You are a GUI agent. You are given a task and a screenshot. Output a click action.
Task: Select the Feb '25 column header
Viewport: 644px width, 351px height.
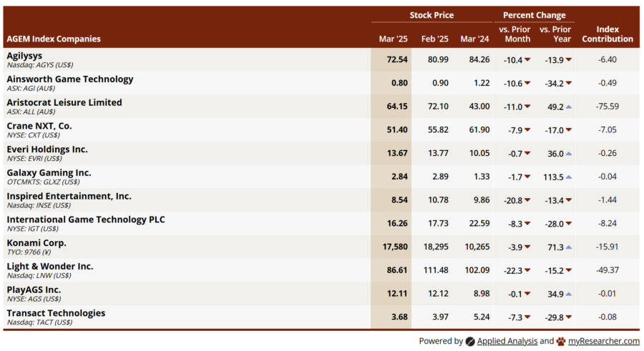(x=435, y=39)
